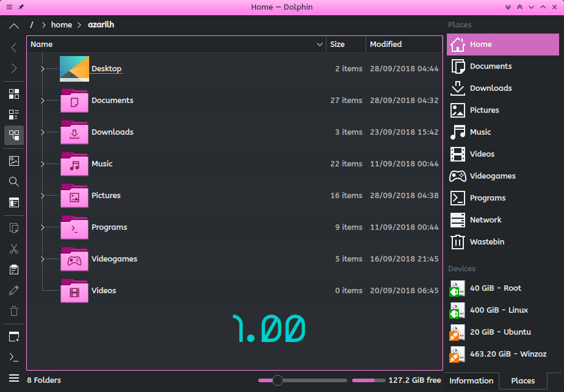
Task: Cut selection with scissors icon
Action: 14,249
